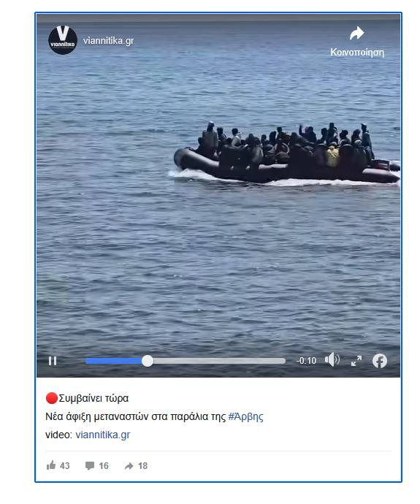Click the share arrow icon above Κοινοποίηση
Viewport: 420px width, 504px height.
(x=356, y=33)
